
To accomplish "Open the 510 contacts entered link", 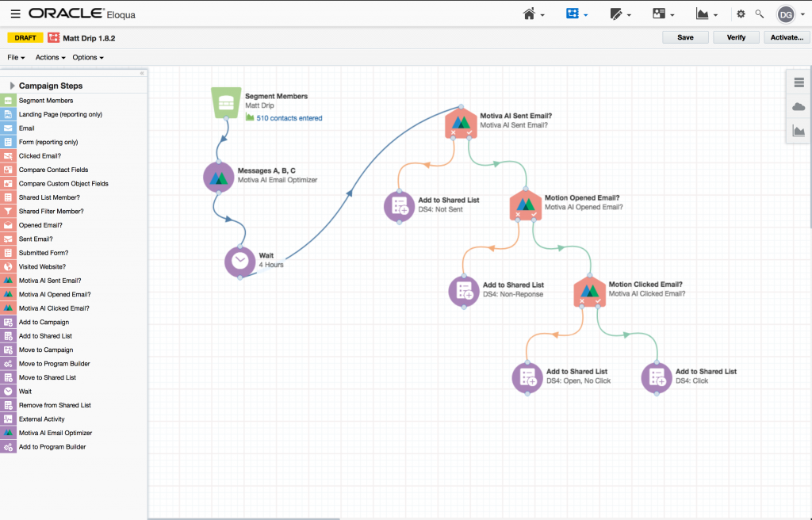I will pyautogui.click(x=289, y=118).
